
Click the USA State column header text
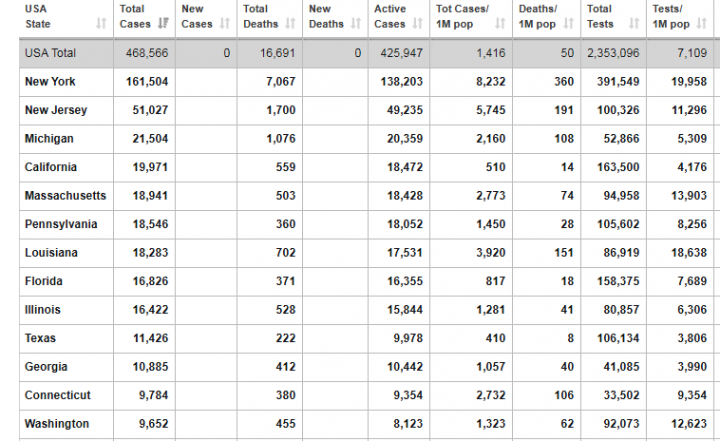[38, 16]
